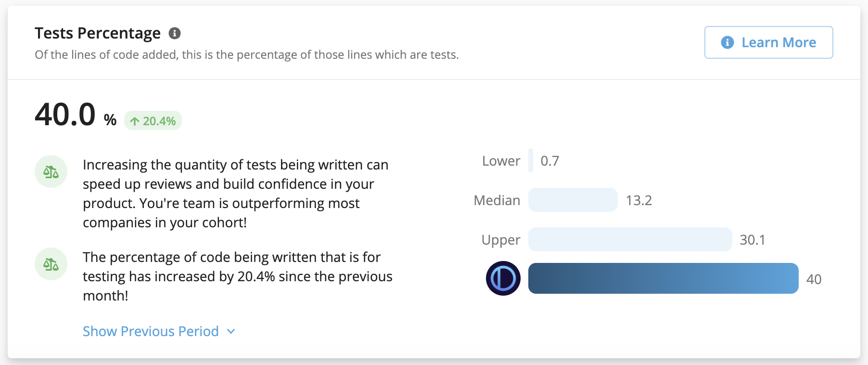Click the info icon inside Learn More
The width and height of the screenshot is (868, 365).
point(727,42)
